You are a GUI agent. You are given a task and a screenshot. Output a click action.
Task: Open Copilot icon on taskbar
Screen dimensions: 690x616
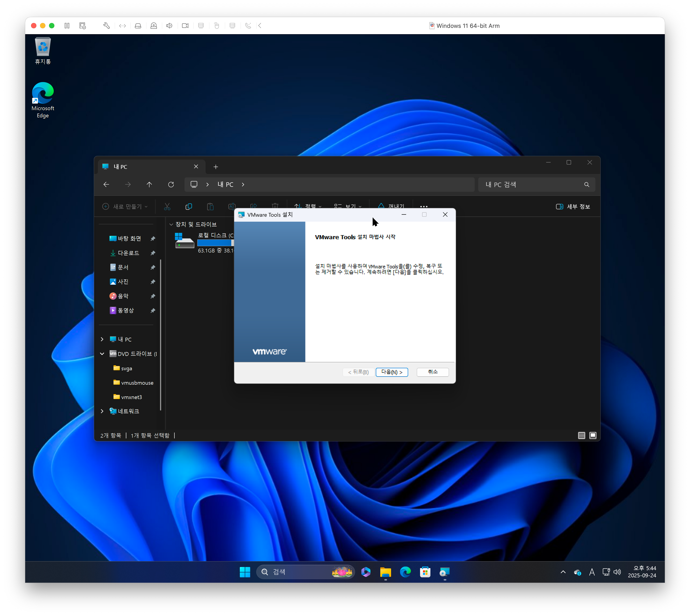[x=366, y=572]
